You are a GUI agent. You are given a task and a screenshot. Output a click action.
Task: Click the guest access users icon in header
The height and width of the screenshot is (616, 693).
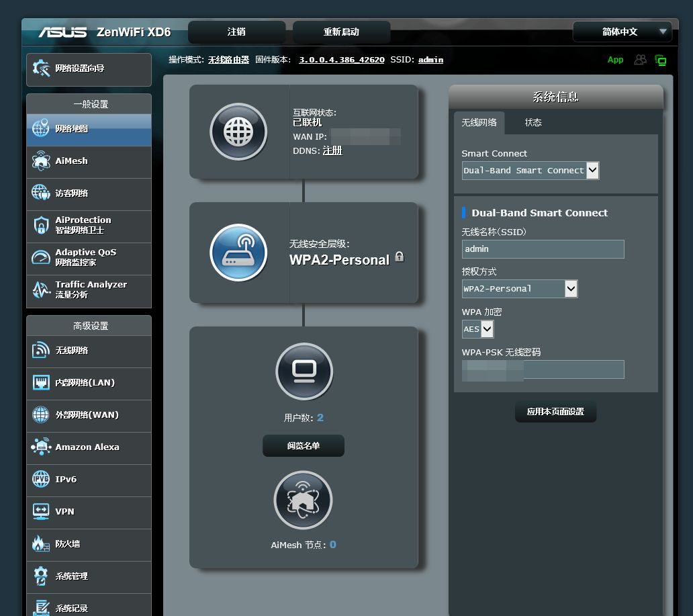pos(640,60)
